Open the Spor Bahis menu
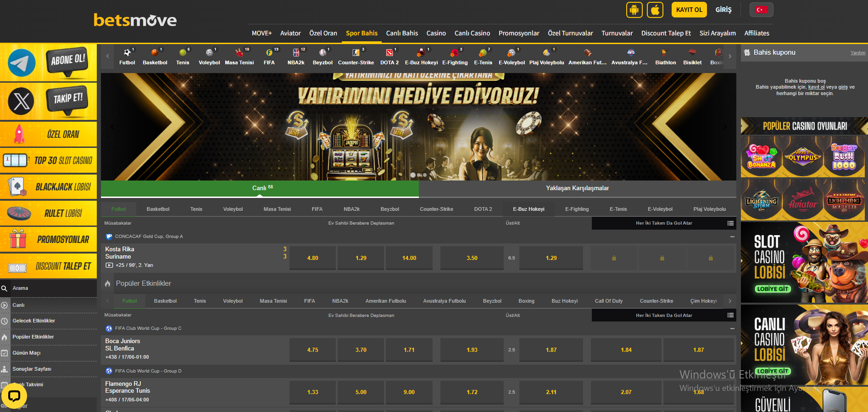 pyautogui.click(x=362, y=33)
